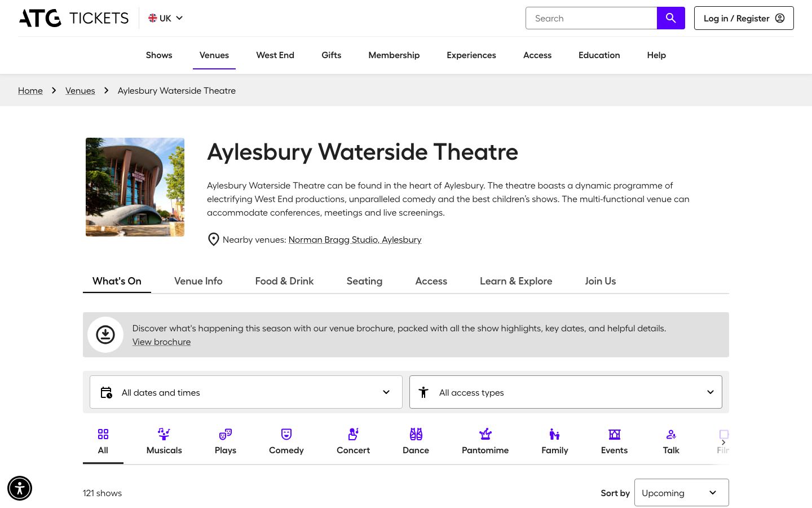
Task: Switch to the Venue Info tab
Action: pos(198,281)
